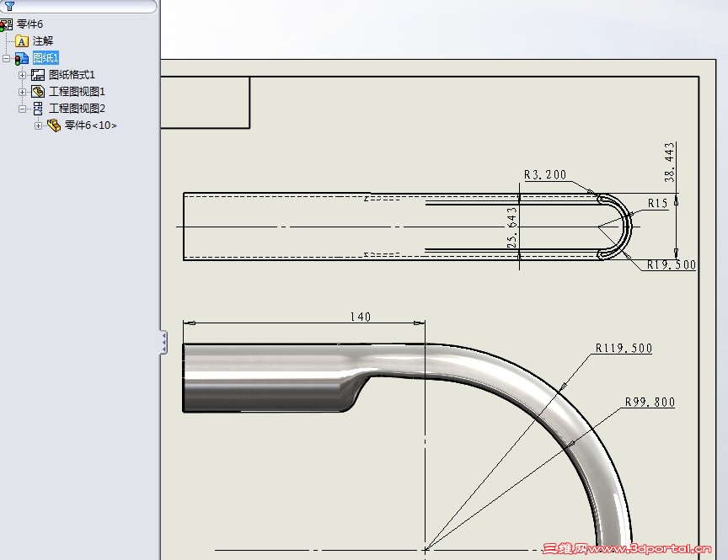Select the 零件6 root drawing icon
The width and height of the screenshot is (728, 560).
coord(6,24)
